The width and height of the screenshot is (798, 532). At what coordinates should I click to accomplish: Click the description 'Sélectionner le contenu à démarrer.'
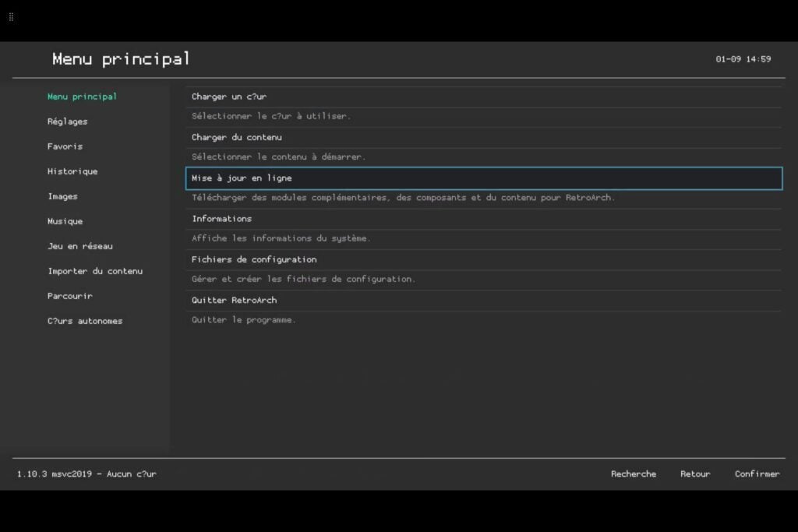pyautogui.click(x=278, y=157)
